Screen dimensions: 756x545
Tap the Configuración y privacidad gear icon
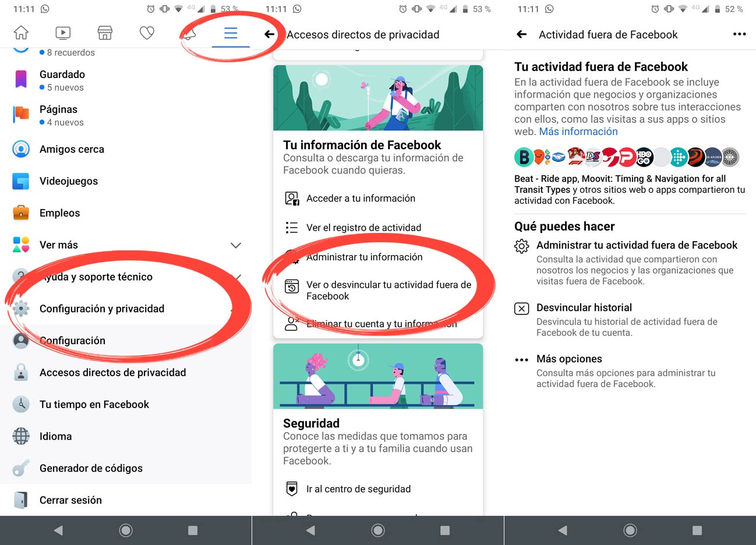(21, 309)
